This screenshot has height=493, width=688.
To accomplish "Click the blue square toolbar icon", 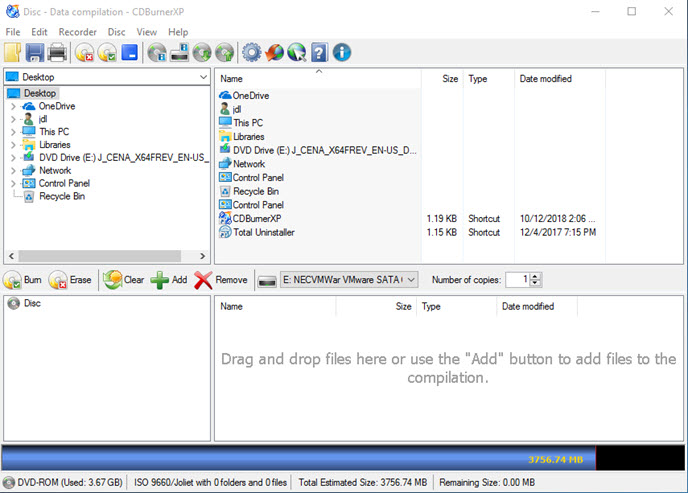I will pos(130,53).
